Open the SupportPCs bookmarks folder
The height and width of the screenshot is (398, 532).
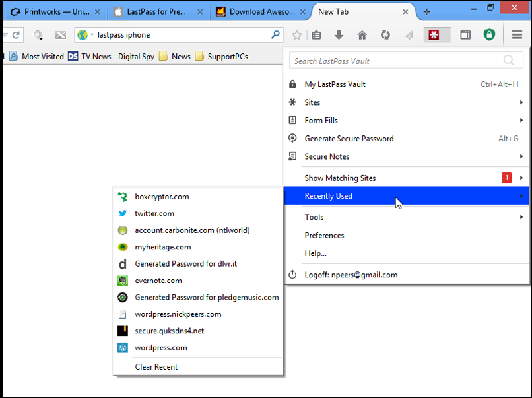pos(222,57)
